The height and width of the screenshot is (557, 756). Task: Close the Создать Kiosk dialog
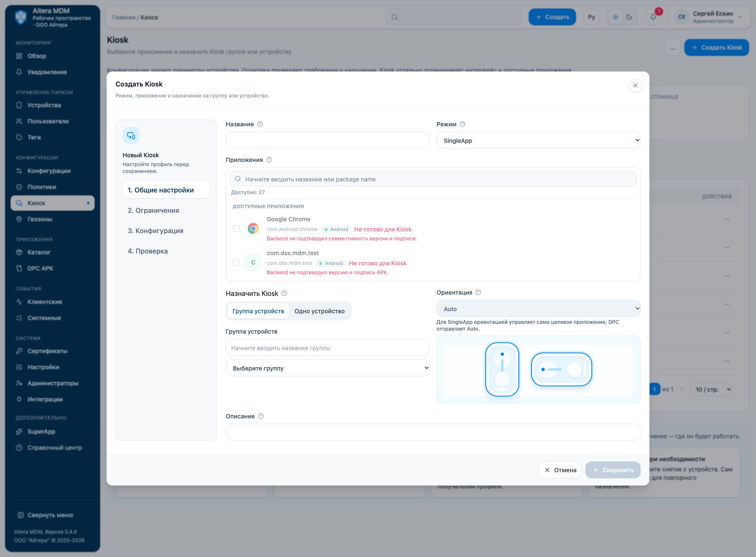point(635,85)
